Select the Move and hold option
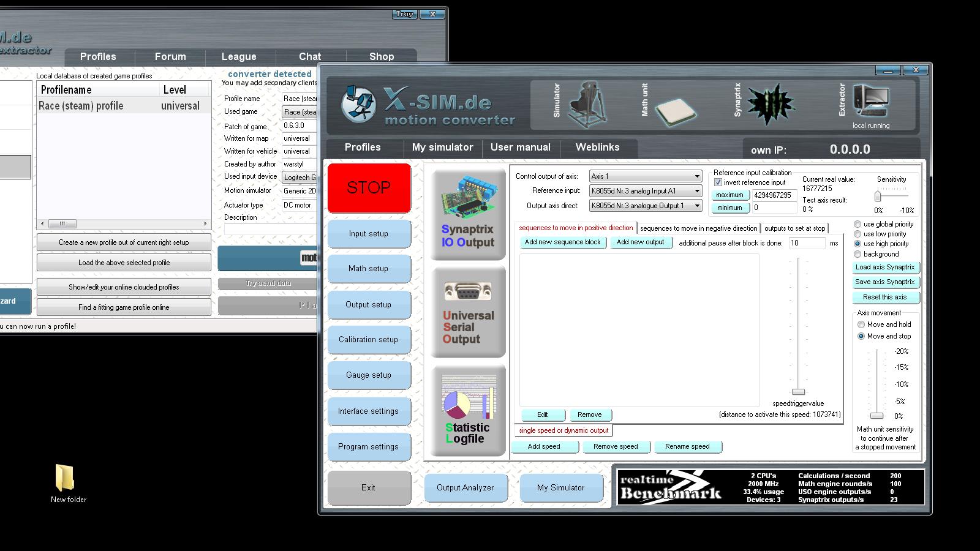The height and width of the screenshot is (551, 980). point(861,324)
